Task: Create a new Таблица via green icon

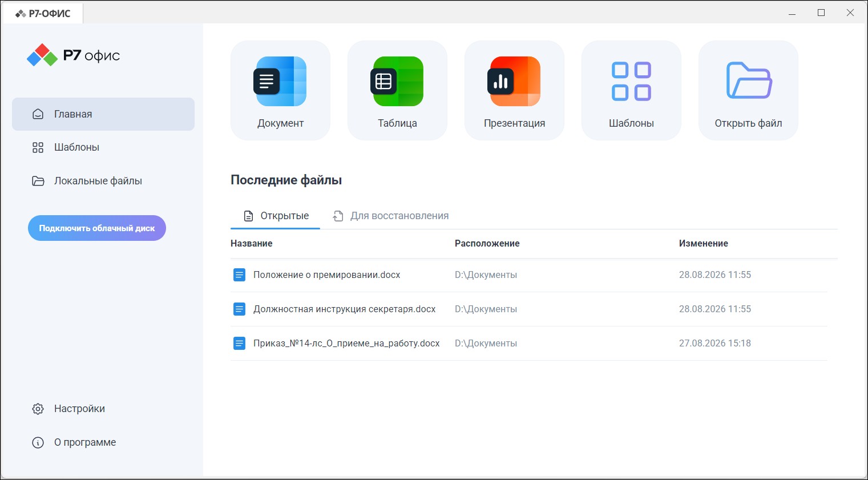Action: tap(397, 82)
